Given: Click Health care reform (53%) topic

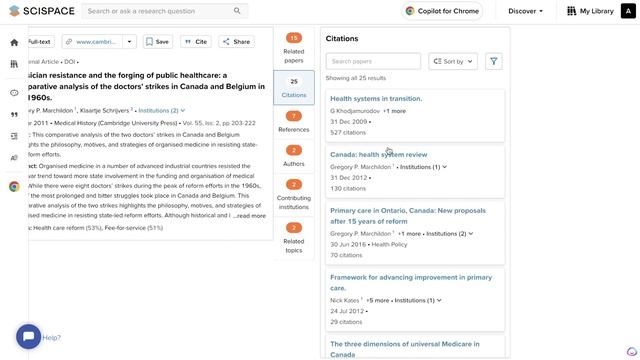Looking at the screenshot, I should coord(67,228).
